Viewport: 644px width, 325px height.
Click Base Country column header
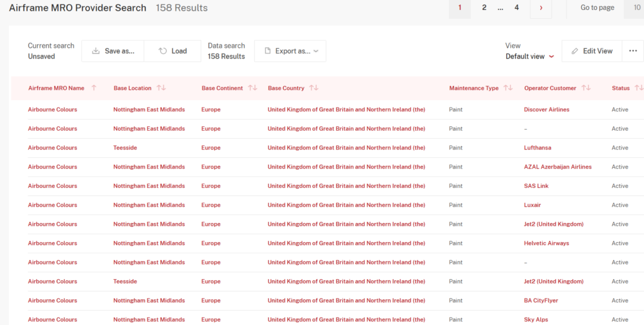[286, 88]
